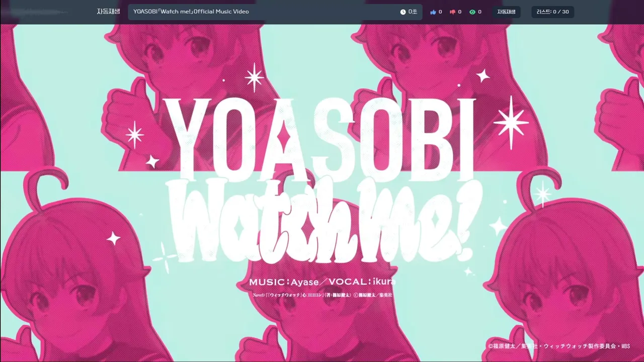Click the thumbs-up like icon
Screen dimensions: 644x362
pos(433,12)
